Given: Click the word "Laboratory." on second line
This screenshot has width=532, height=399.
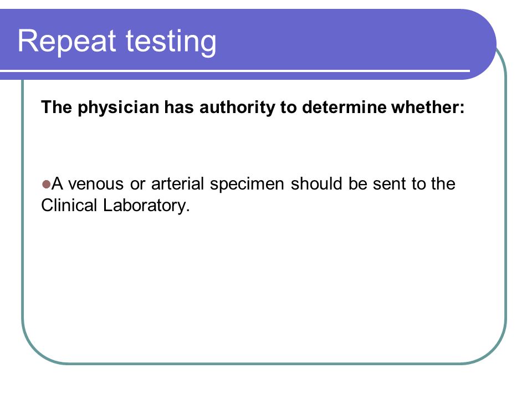Looking at the screenshot, I should [146, 206].
